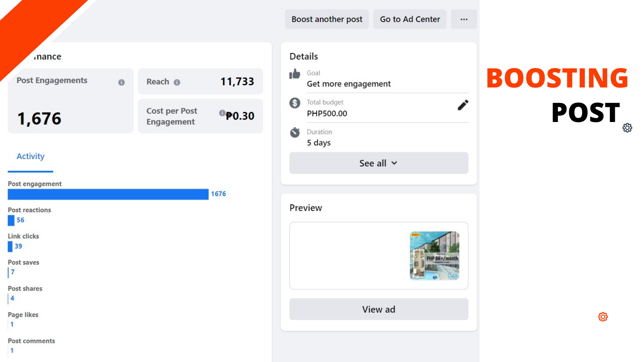The height and width of the screenshot is (362, 644).
Task: Select the Activity tab
Action: tap(31, 157)
